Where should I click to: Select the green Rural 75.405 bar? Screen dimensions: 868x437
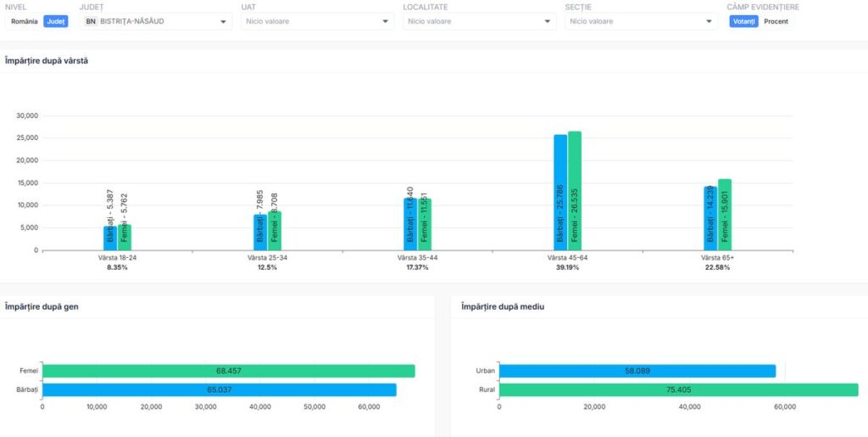pyautogui.click(x=678, y=389)
